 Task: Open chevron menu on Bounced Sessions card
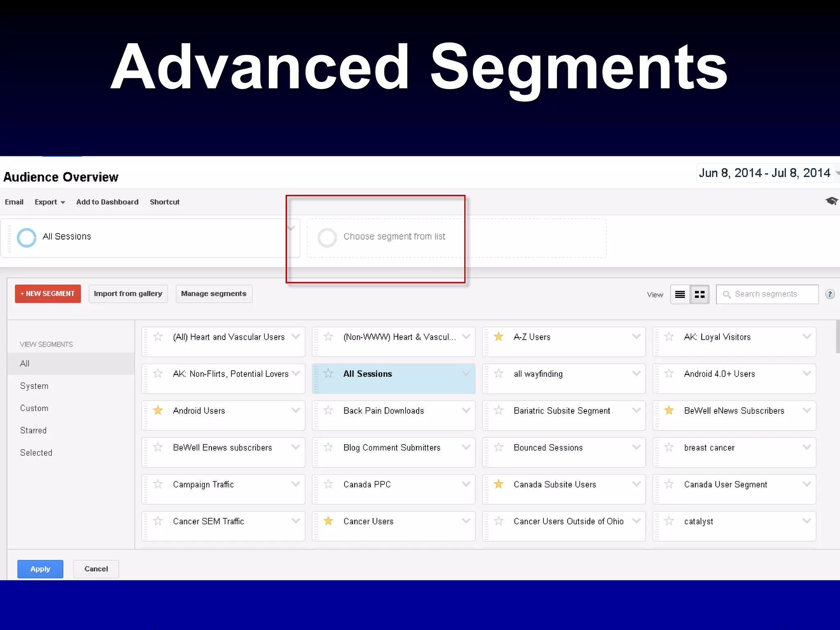[636, 447]
